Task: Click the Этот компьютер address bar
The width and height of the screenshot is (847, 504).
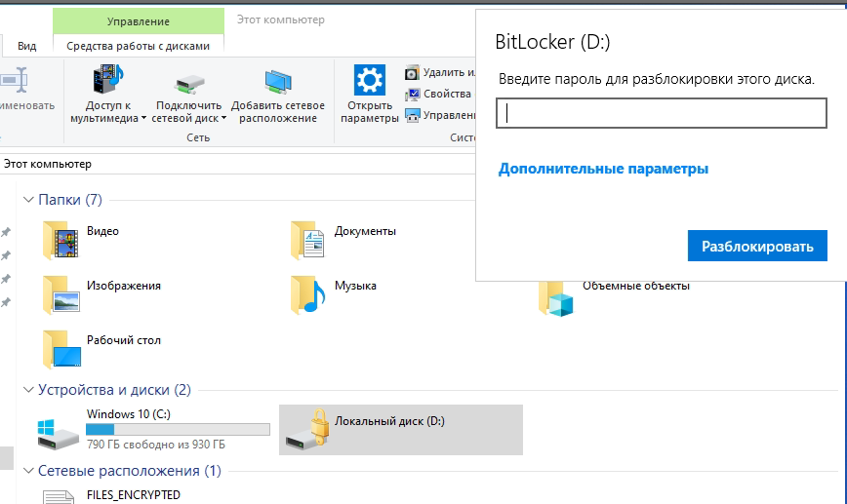Action: coord(238,164)
